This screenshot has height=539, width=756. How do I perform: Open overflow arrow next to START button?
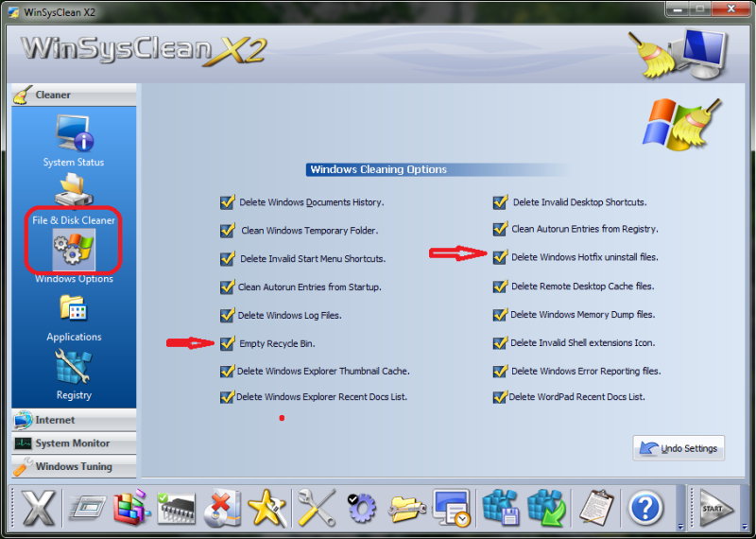click(x=745, y=526)
